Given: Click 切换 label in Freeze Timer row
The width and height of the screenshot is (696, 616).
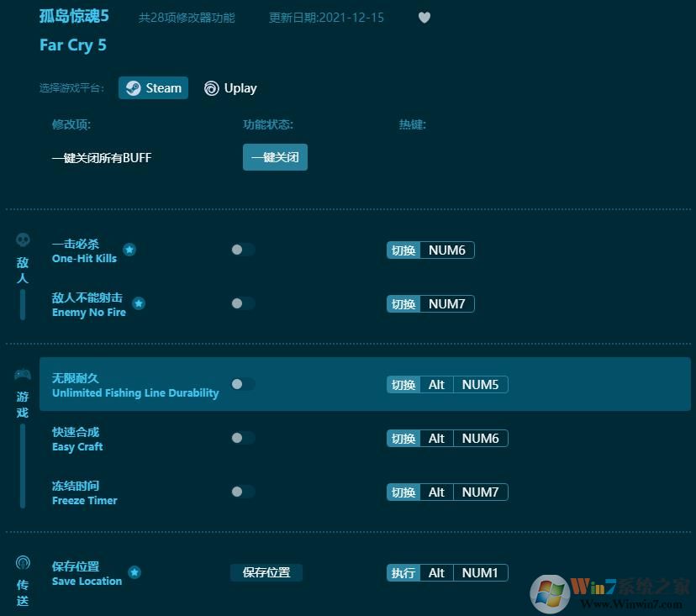Looking at the screenshot, I should (403, 492).
